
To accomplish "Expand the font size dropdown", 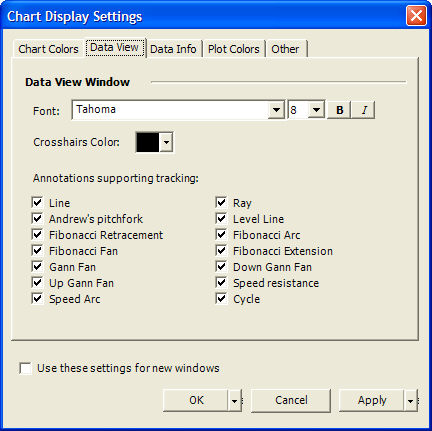I will [316, 110].
